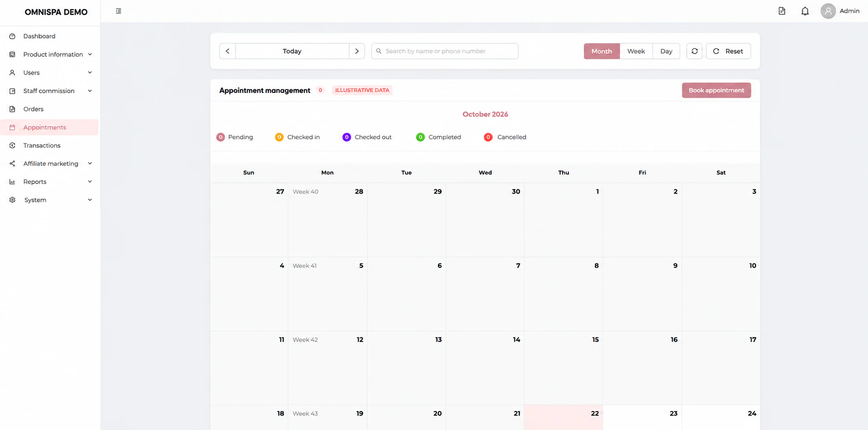Click the Dashboard sidebar icon
868x430 pixels.
[x=12, y=36]
